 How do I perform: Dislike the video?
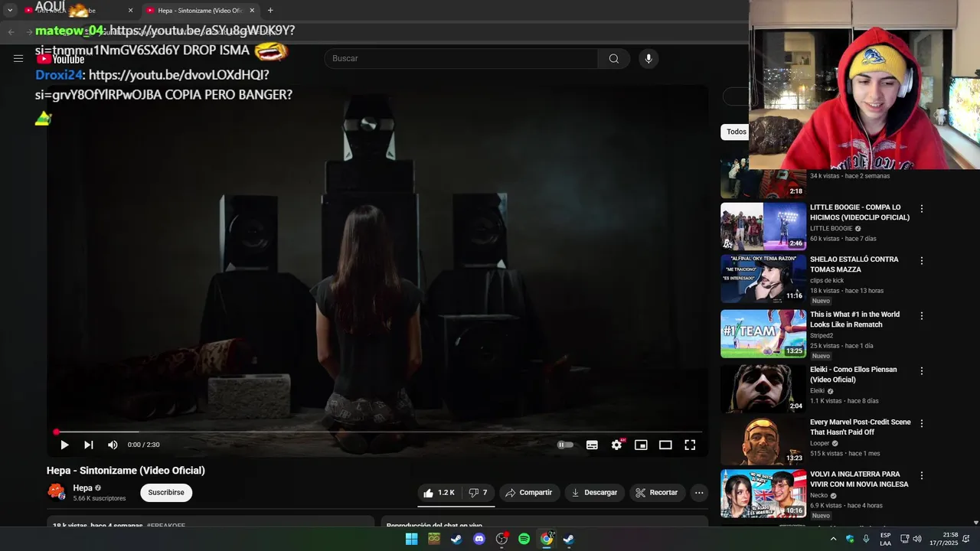coord(478,493)
